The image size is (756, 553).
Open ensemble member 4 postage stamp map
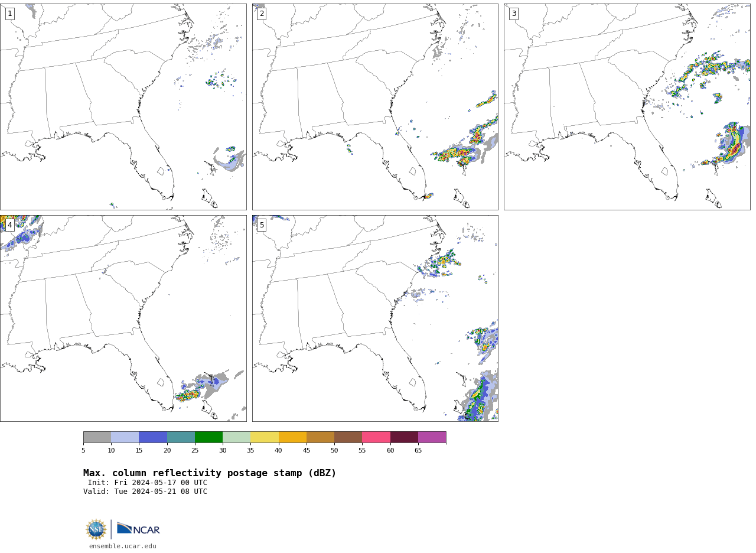pos(123,318)
